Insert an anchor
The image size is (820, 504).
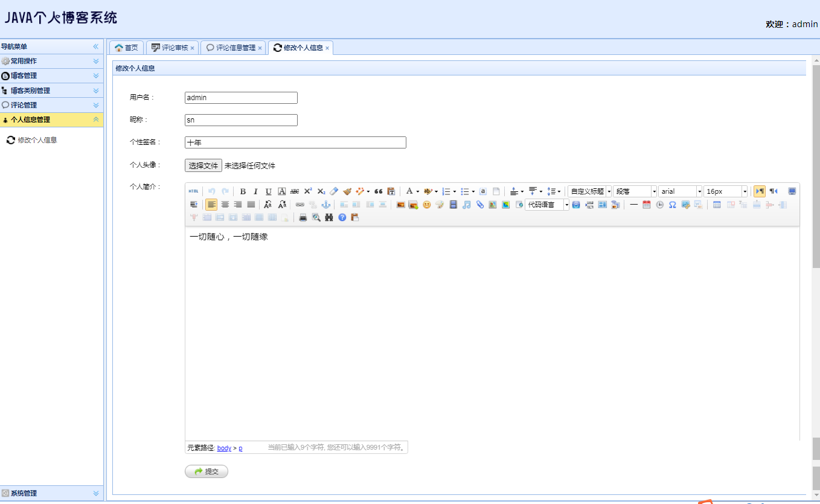point(326,205)
